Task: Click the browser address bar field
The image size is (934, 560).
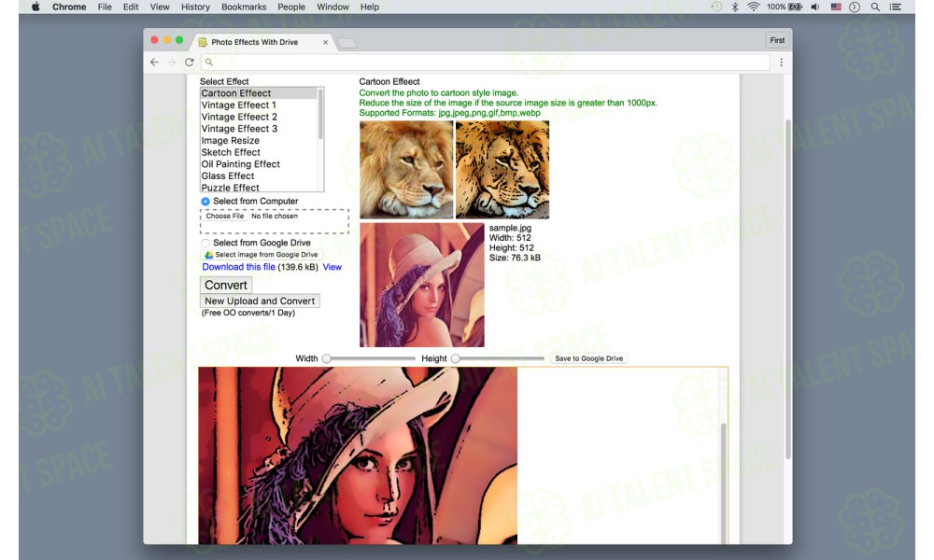Action: [x=486, y=62]
